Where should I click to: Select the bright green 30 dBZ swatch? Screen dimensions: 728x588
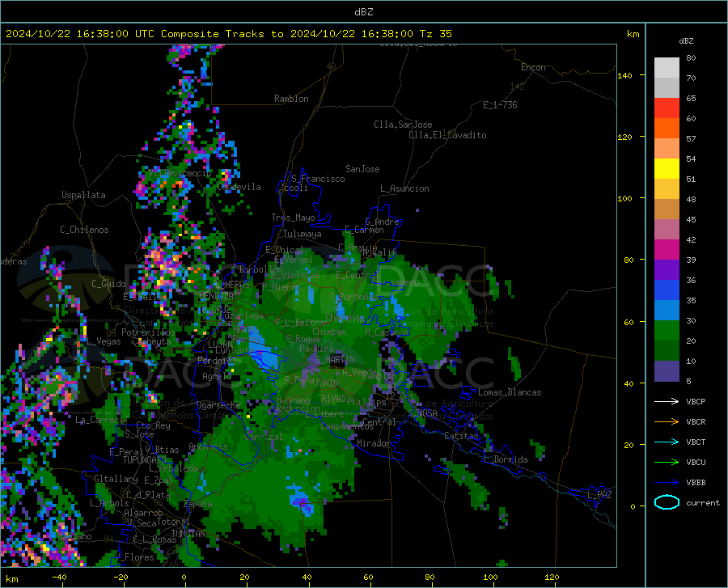point(667,331)
